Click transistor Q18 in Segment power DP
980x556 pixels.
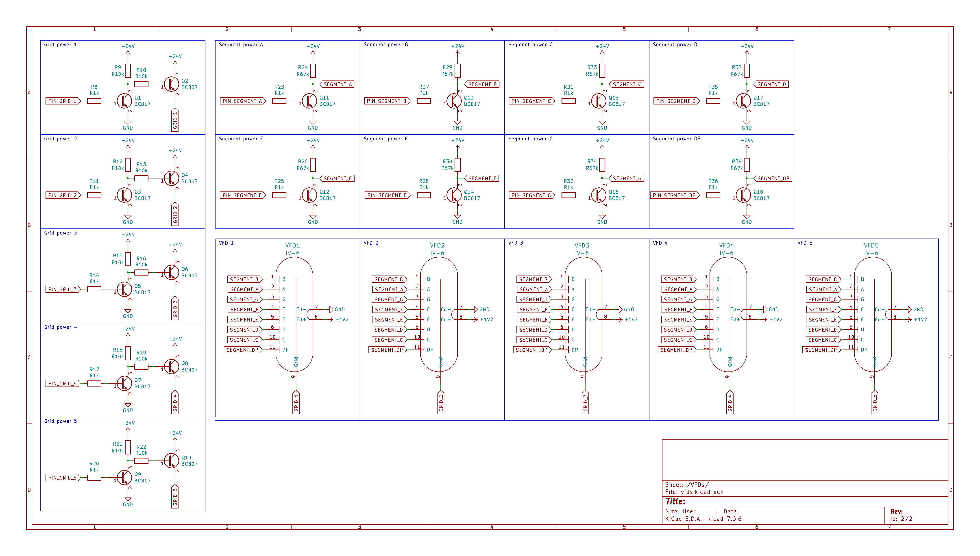point(743,195)
